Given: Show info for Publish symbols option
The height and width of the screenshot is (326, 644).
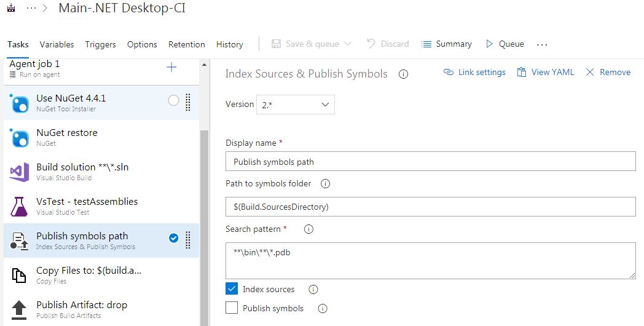Looking at the screenshot, I should pos(323,308).
